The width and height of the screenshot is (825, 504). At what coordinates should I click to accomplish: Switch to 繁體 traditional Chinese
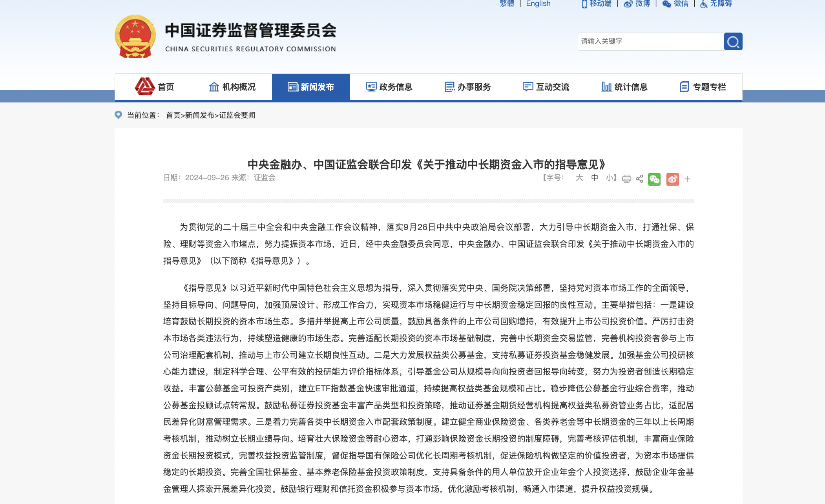507,4
